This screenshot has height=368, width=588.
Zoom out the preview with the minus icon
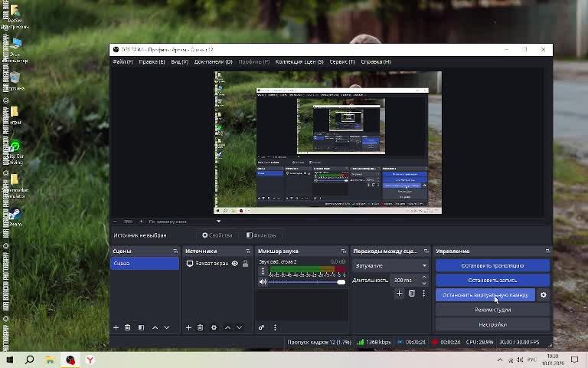point(115,222)
